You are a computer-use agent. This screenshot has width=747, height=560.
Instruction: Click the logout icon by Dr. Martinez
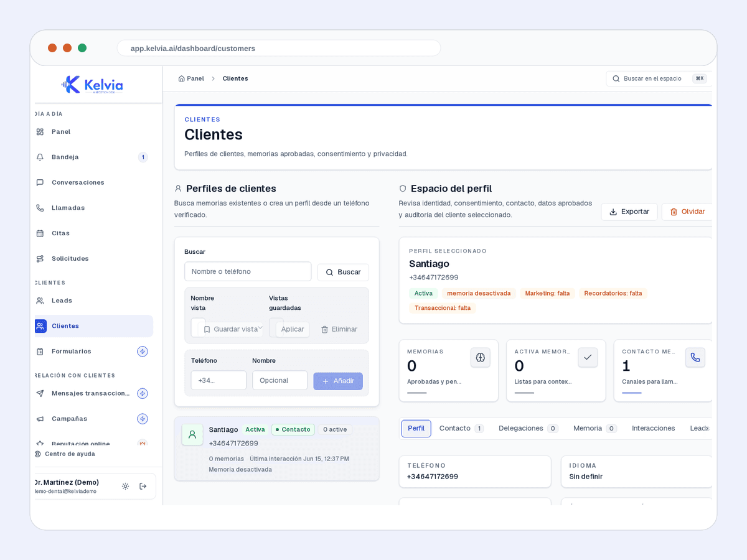coord(143,487)
